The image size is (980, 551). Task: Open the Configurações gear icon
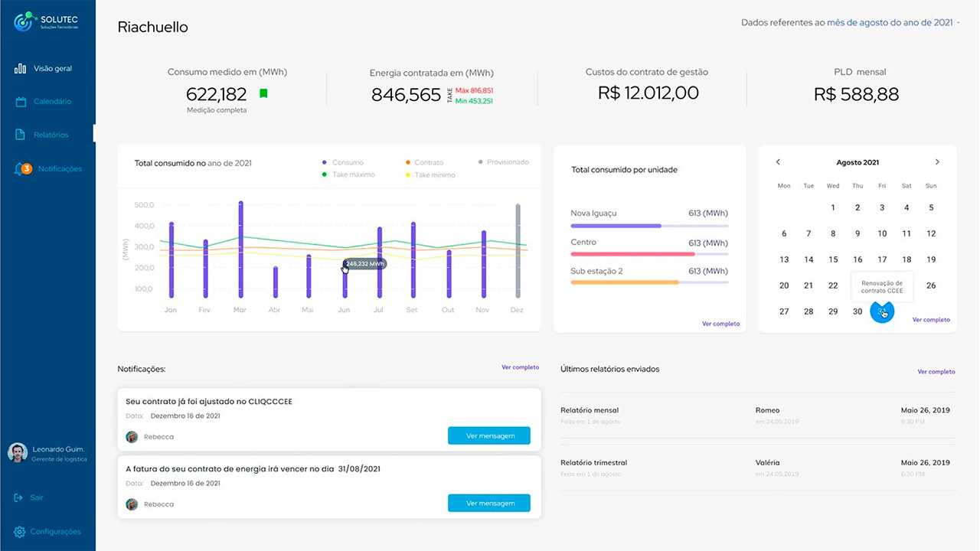(20, 532)
